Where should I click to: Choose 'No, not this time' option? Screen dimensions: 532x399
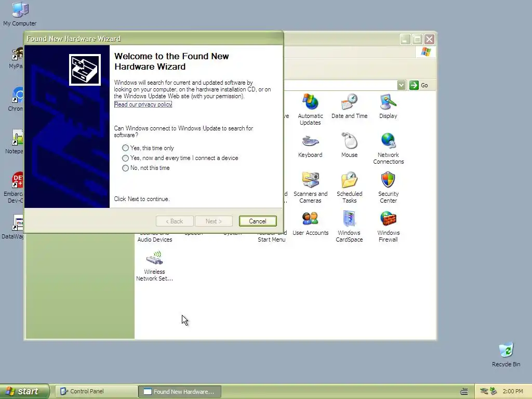(146, 168)
